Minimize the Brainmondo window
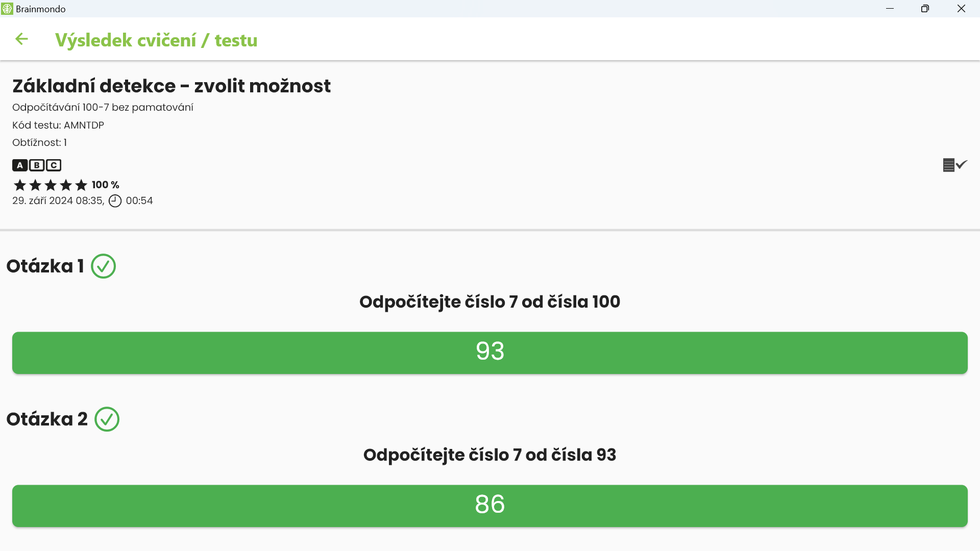The image size is (980, 551). pyautogui.click(x=890, y=9)
